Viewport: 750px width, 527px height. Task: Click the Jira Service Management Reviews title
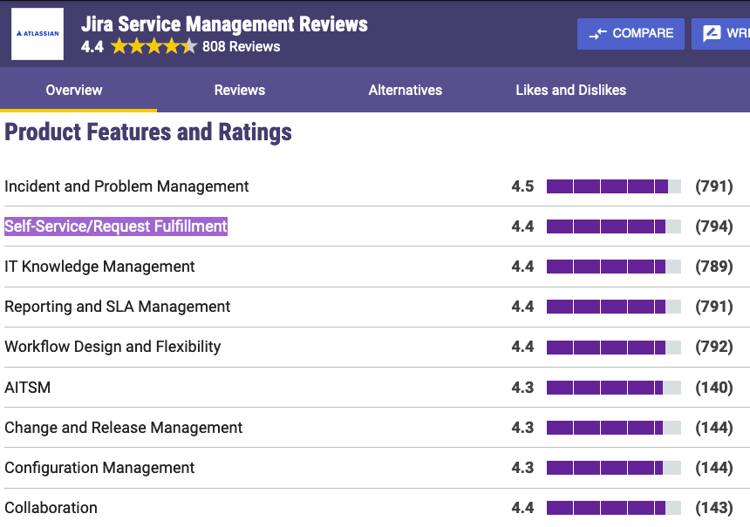[224, 24]
